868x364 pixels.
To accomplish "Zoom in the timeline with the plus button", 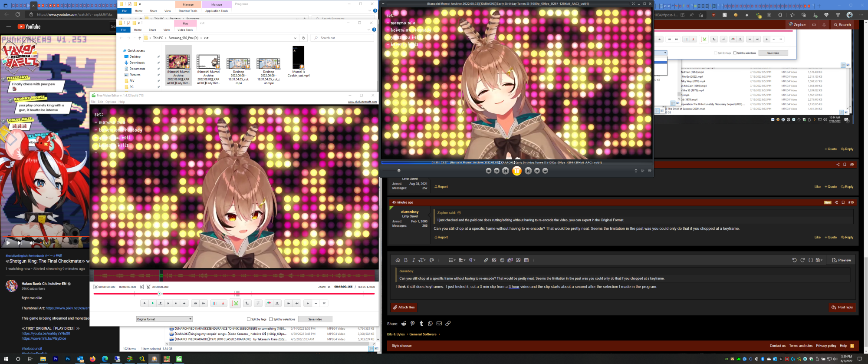I will (x=308, y=303).
